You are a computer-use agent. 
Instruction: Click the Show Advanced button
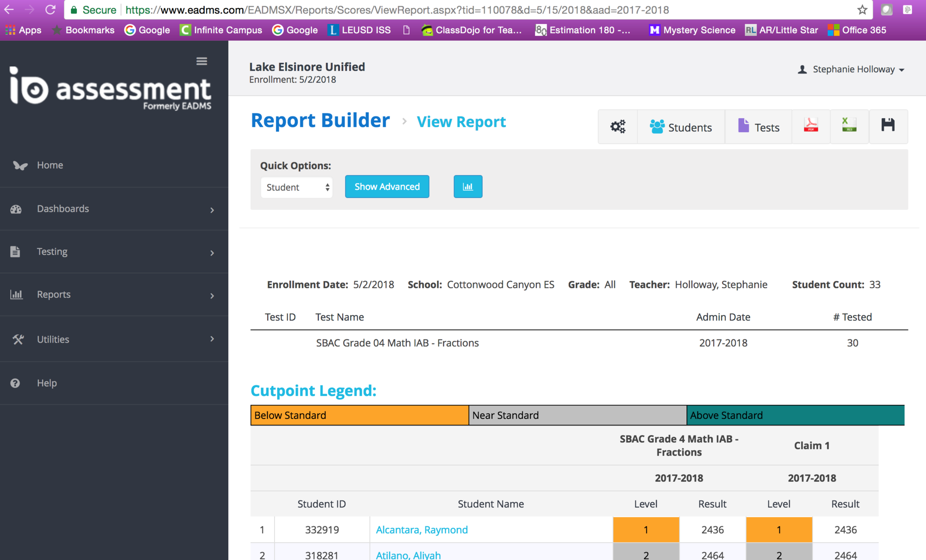tap(387, 187)
